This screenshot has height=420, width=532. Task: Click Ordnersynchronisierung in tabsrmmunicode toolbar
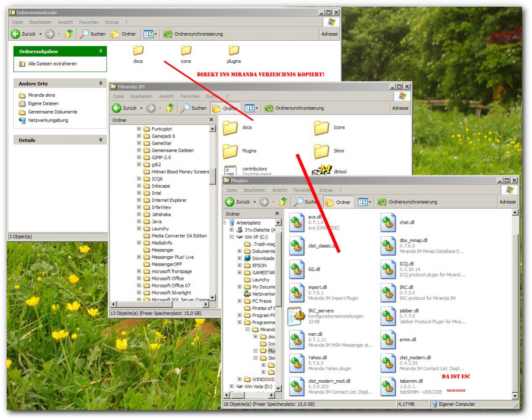[193, 34]
